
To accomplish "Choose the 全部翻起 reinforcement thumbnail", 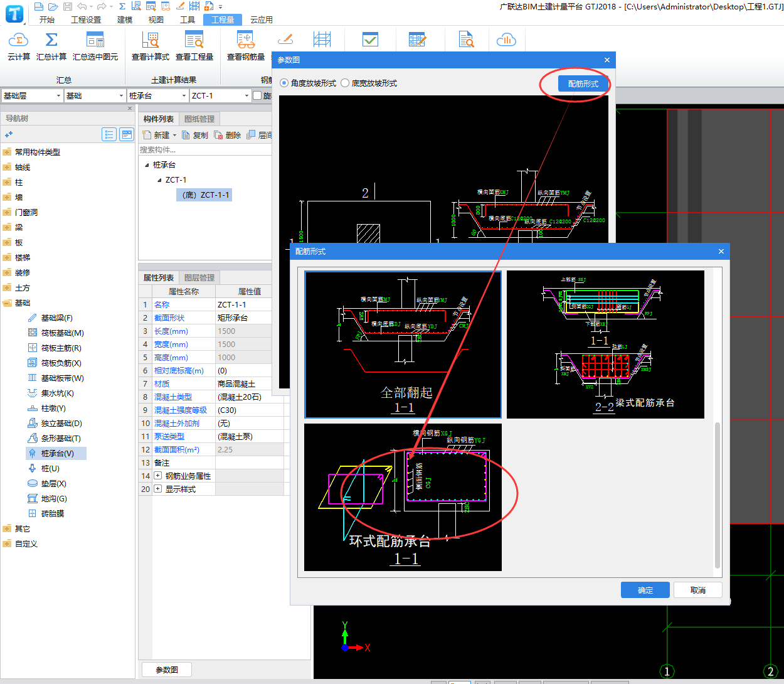I will tap(403, 345).
